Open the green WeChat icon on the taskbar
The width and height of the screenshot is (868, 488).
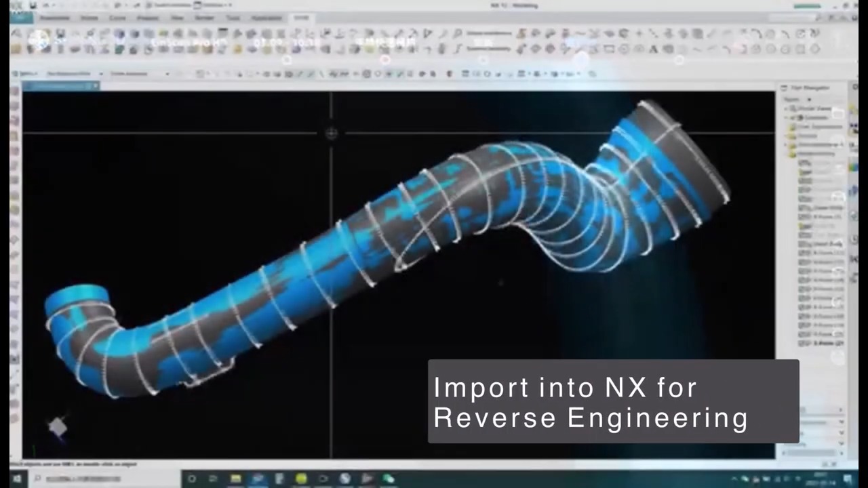tap(389, 479)
